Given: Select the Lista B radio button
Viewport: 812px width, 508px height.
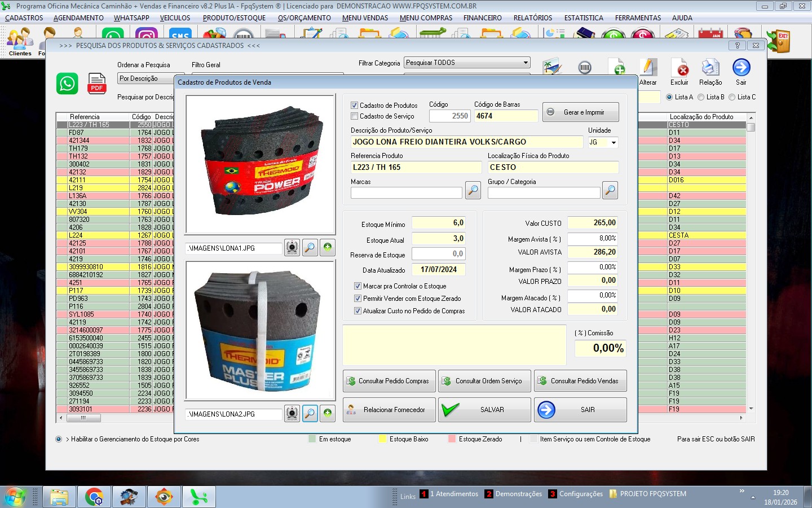Looking at the screenshot, I should (701, 97).
